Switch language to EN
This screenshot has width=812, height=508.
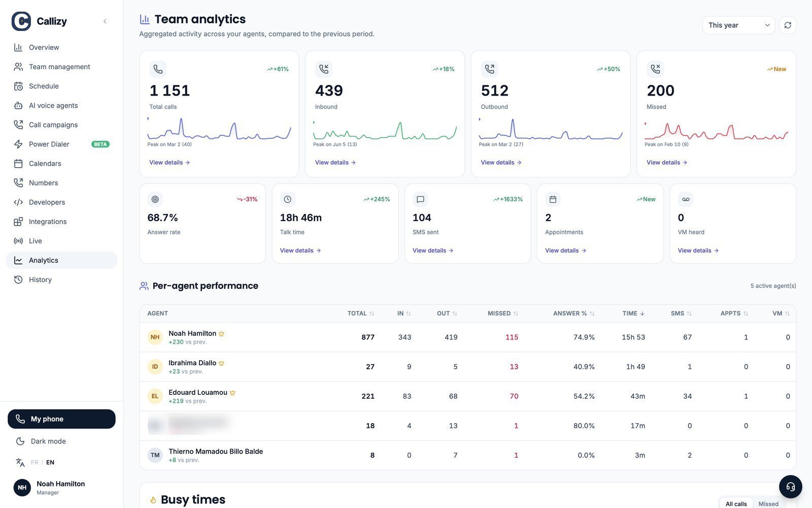(50, 462)
